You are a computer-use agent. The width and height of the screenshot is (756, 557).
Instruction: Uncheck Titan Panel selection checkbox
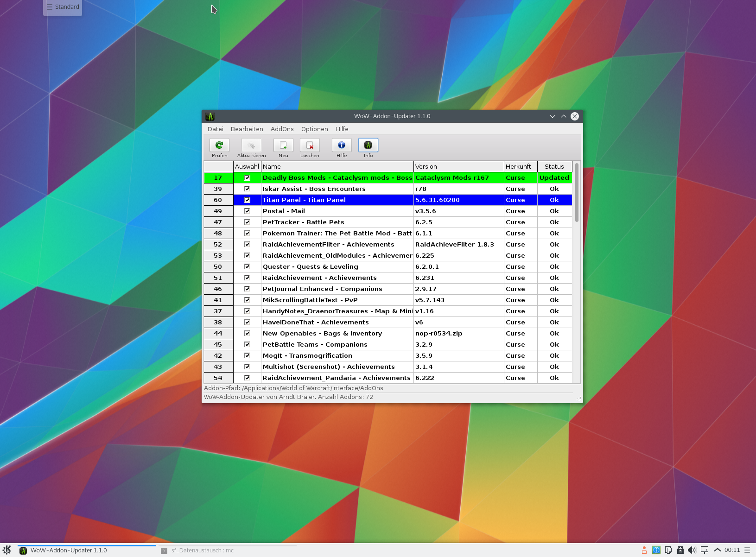(x=247, y=200)
